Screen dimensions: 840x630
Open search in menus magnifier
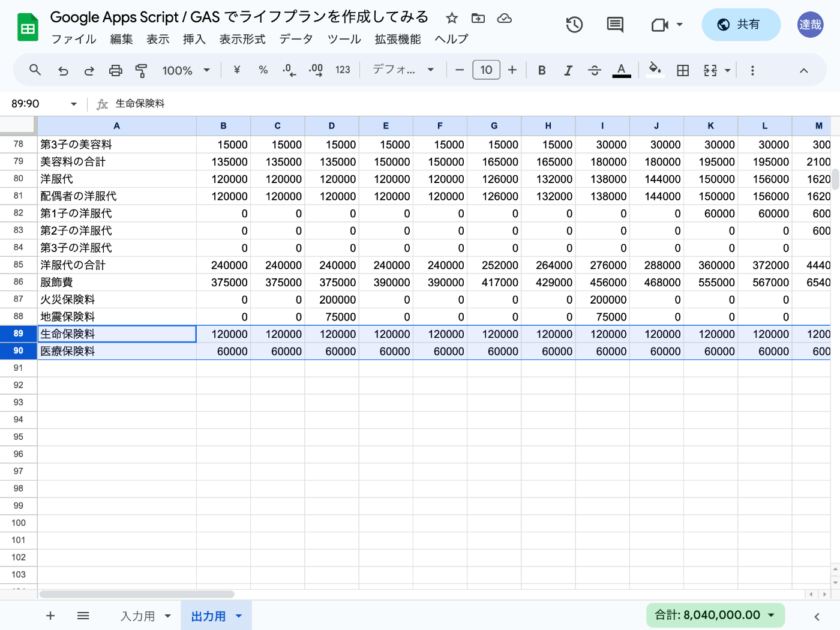tap(35, 70)
